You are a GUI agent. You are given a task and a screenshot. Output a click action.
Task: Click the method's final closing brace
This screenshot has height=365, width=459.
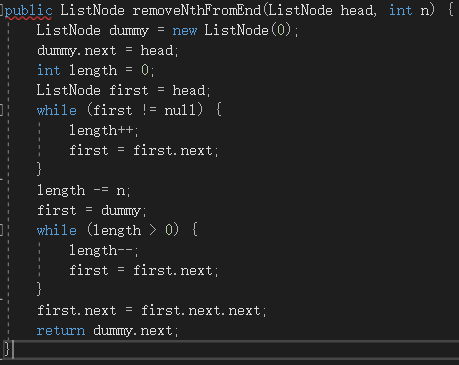7,349
